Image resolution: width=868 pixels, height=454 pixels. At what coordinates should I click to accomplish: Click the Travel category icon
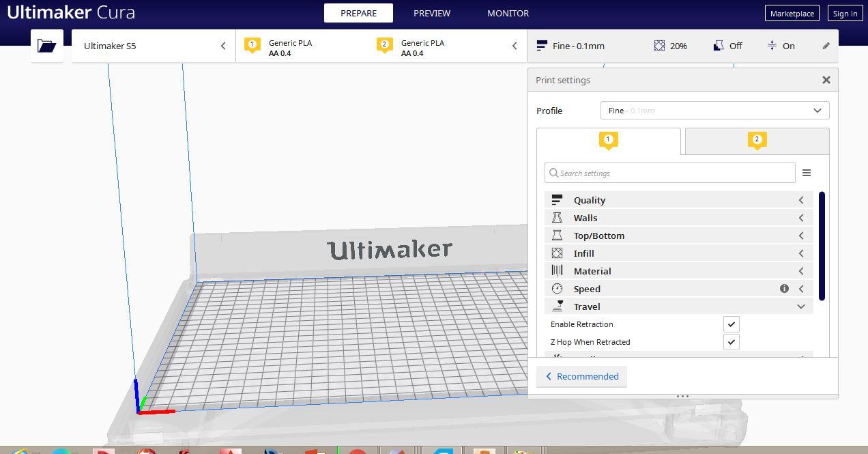pyautogui.click(x=557, y=307)
